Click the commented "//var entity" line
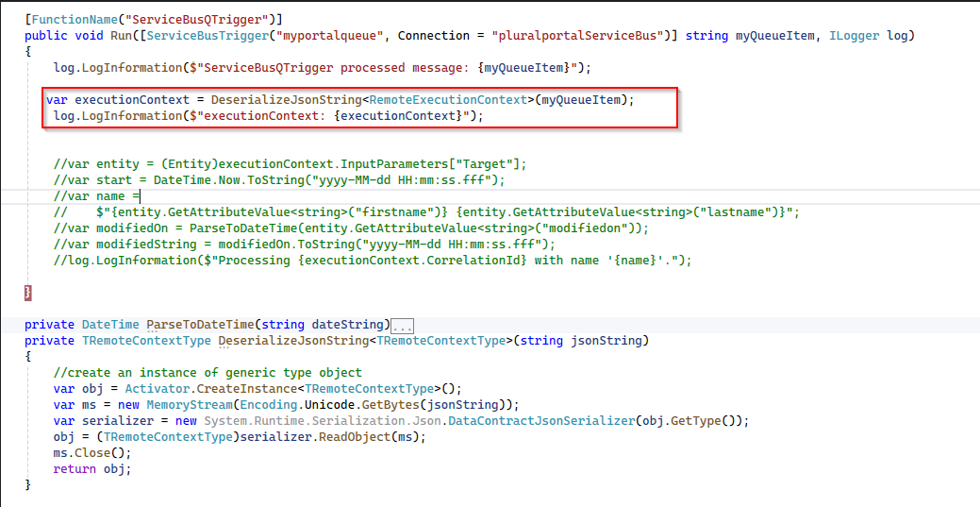980x507 pixels. tap(290, 164)
